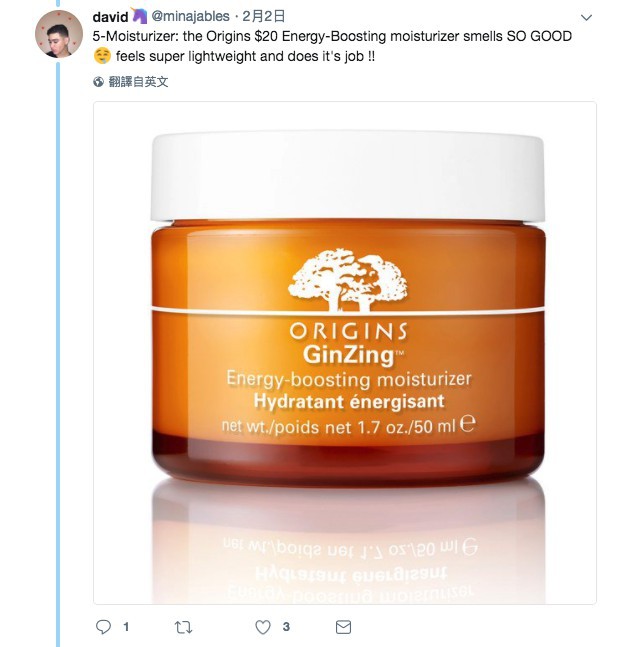Select the tweet text about Origins moisturizer
The image size is (623, 647).
coord(332,46)
